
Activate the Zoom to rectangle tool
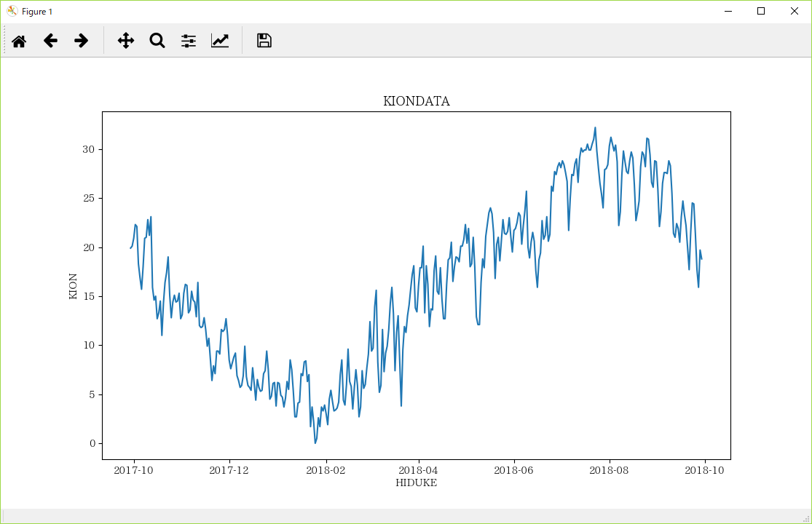157,41
